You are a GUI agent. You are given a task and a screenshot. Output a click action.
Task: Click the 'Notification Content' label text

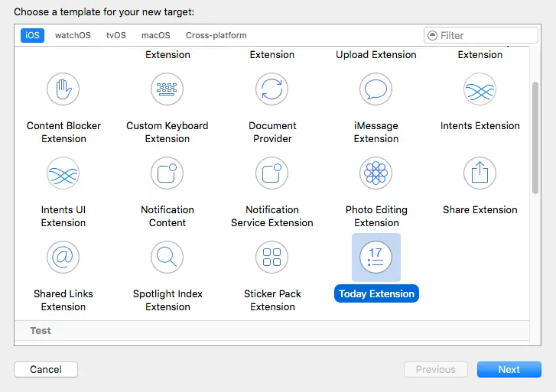coord(167,215)
